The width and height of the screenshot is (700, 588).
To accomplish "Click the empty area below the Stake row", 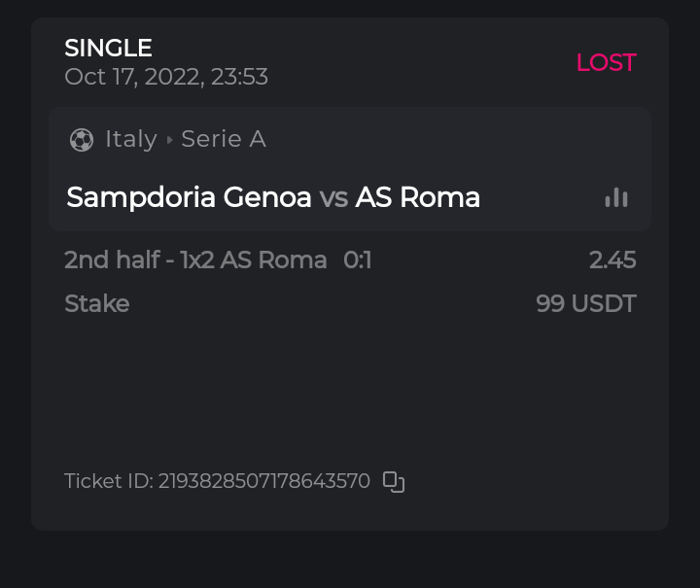I will [350, 389].
